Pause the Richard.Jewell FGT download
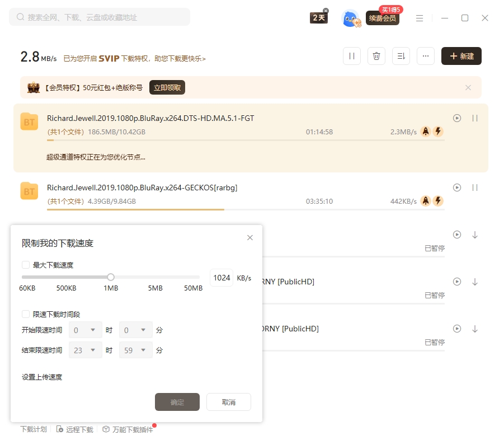This screenshot has height=440, width=504. tap(475, 118)
